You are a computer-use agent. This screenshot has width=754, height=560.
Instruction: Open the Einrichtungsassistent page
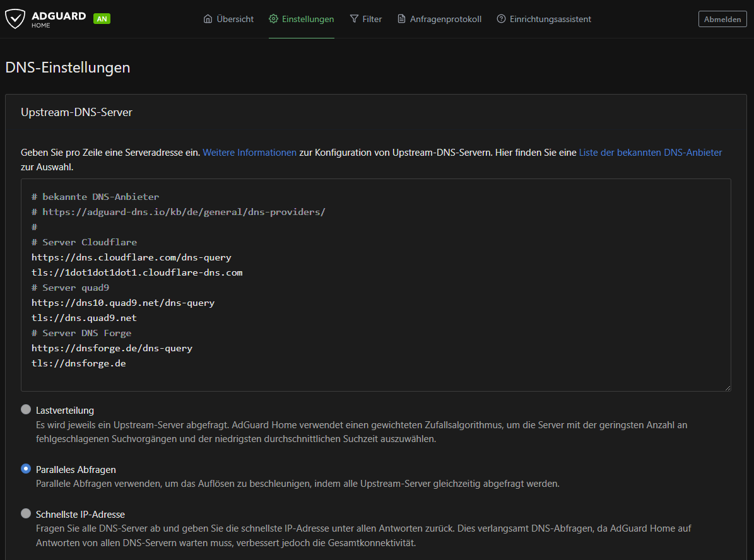pos(544,19)
